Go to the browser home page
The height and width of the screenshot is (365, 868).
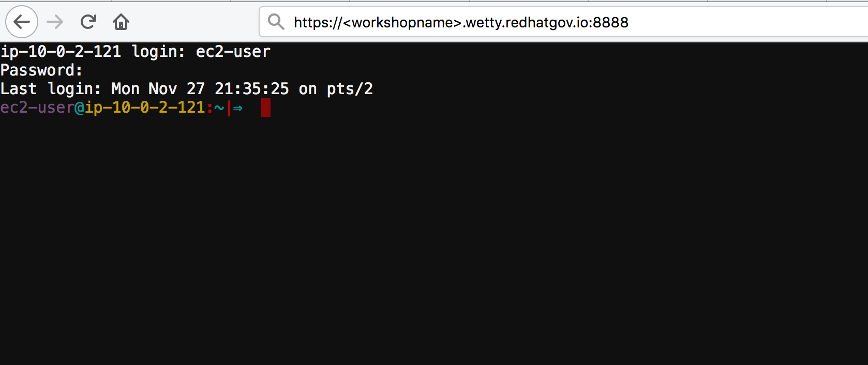(x=121, y=22)
